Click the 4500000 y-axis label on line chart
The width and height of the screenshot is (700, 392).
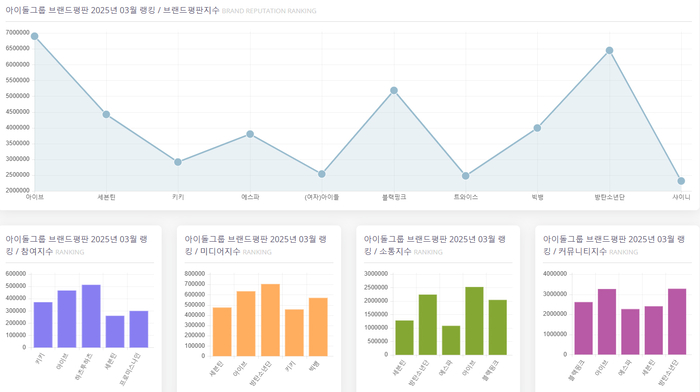[17, 112]
